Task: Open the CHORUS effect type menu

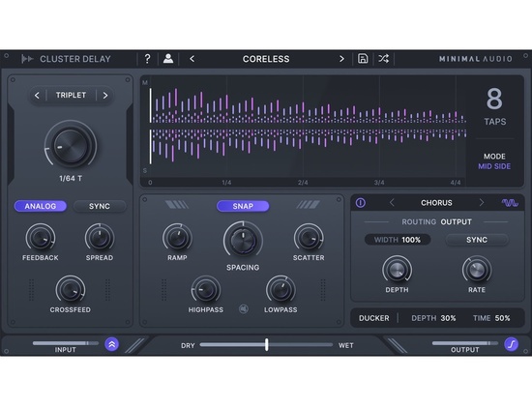Action: click(436, 203)
